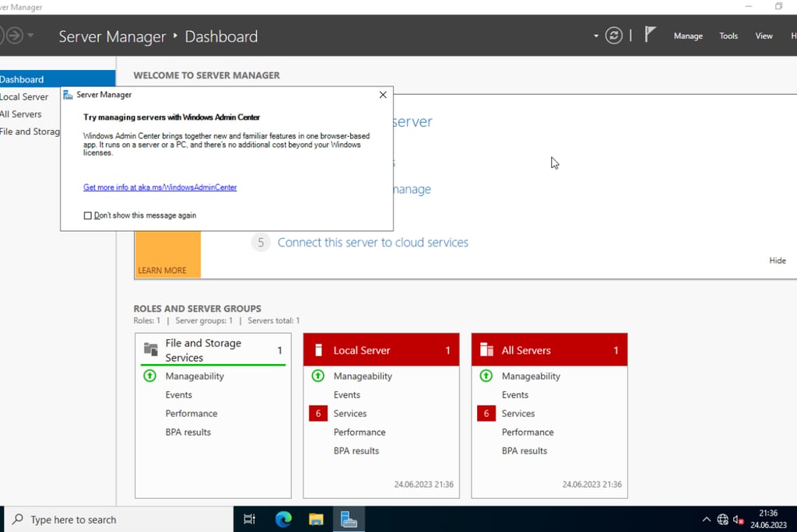Click File and Storage Services tile icon
This screenshot has height=532, width=797.
coord(150,349)
